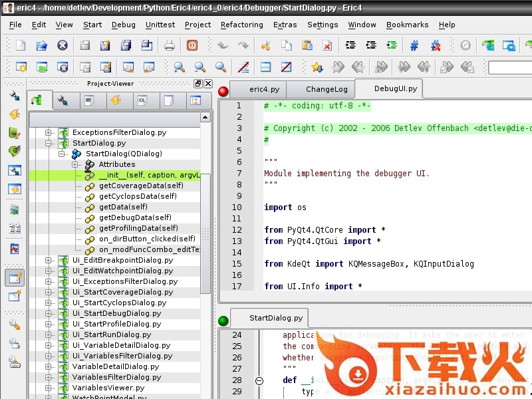The width and height of the screenshot is (532, 399).
Task: Collapse the StartDialog.py tree node
Action: (49, 143)
